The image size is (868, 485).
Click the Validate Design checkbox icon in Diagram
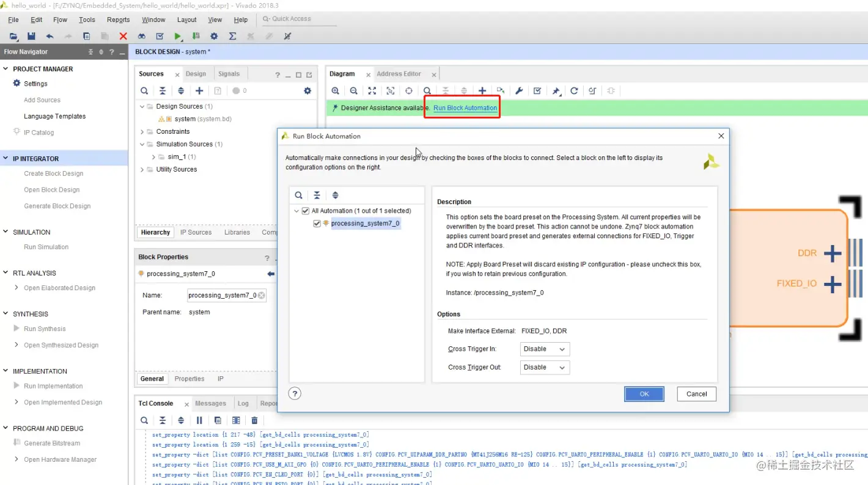pyautogui.click(x=537, y=90)
